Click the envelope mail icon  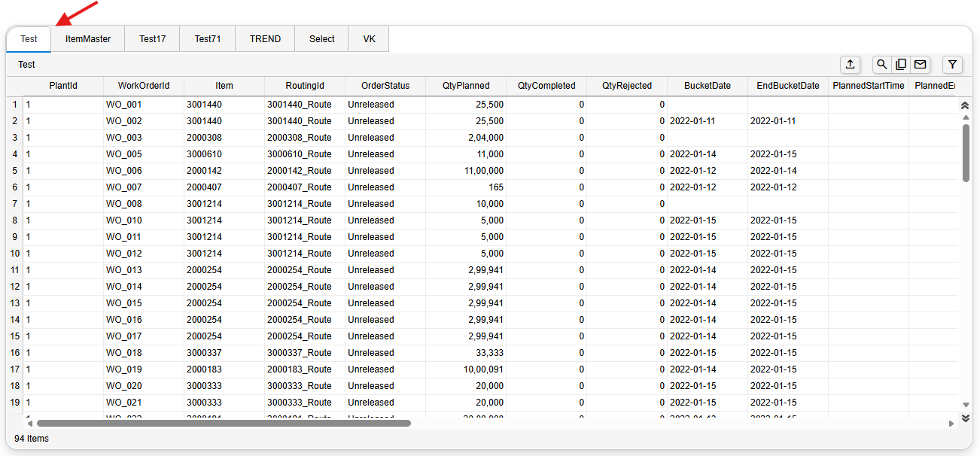pyautogui.click(x=920, y=65)
